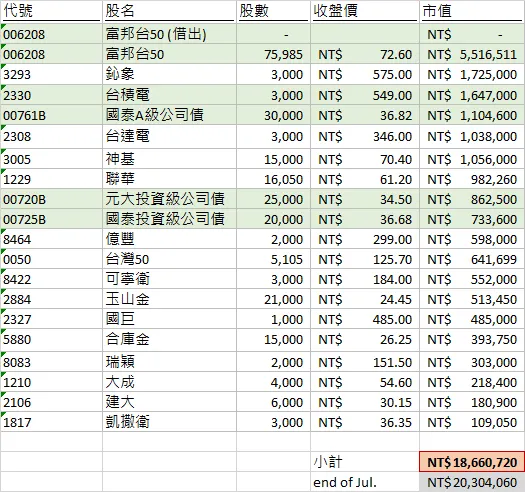
Task: Click end of Jul. value NT$20,304,060
Action: (x=472, y=482)
